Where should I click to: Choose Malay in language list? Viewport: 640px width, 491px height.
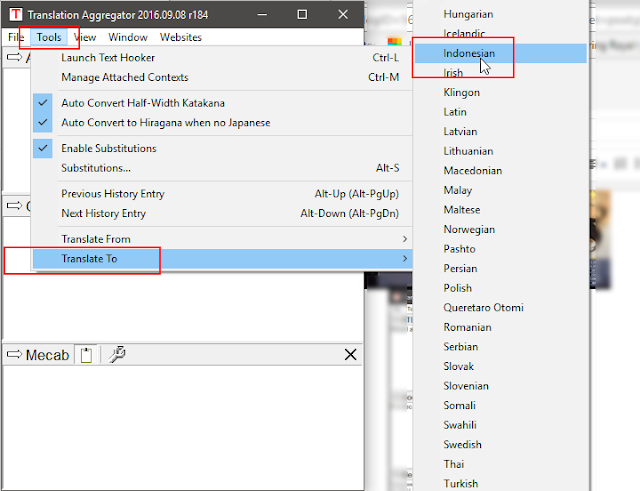pyautogui.click(x=501, y=190)
